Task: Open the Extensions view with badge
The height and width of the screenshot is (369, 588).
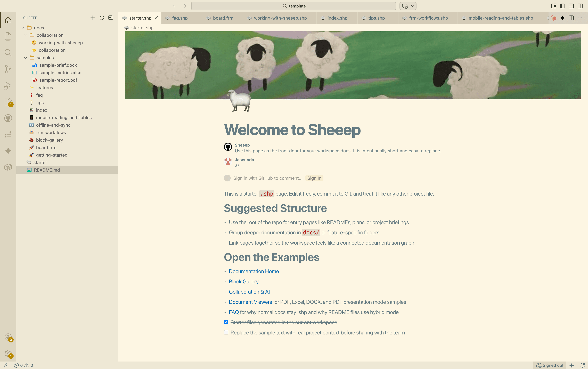Action: point(8,102)
